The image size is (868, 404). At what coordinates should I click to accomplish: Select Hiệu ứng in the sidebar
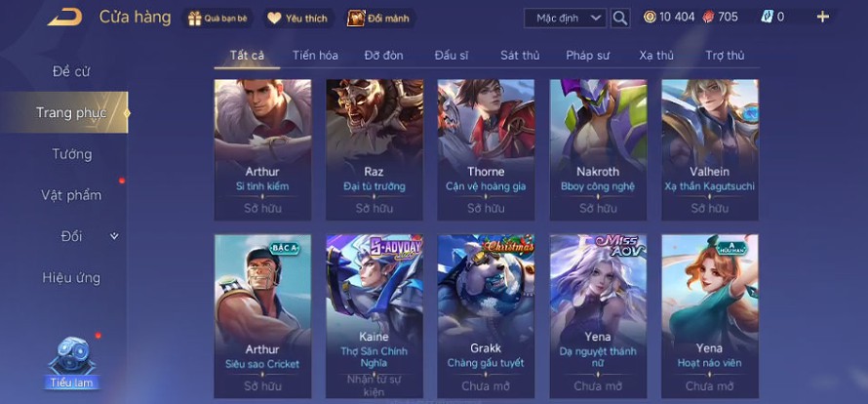coord(71,277)
